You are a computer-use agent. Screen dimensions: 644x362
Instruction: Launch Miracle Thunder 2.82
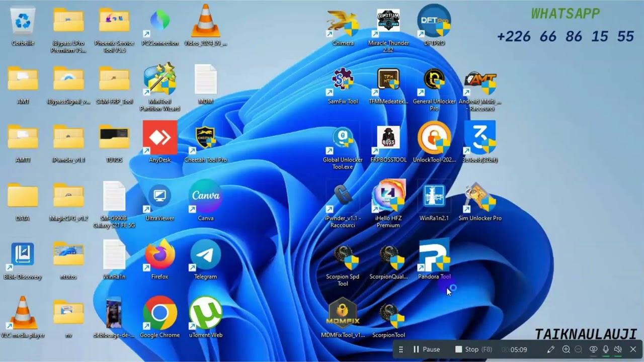(388, 22)
